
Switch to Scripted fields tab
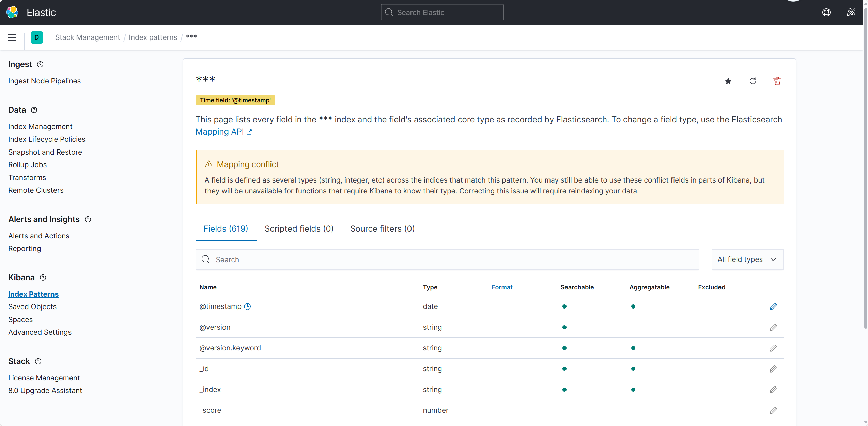[x=299, y=229]
